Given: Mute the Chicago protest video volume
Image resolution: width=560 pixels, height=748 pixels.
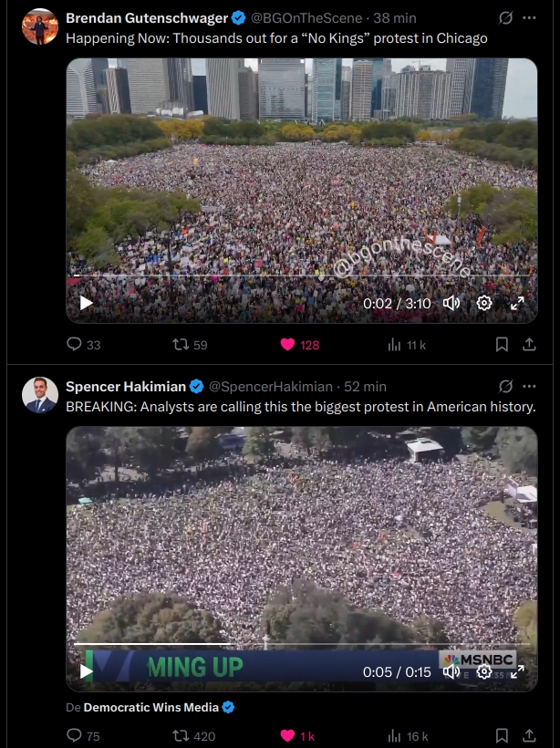Looking at the screenshot, I should (451, 303).
